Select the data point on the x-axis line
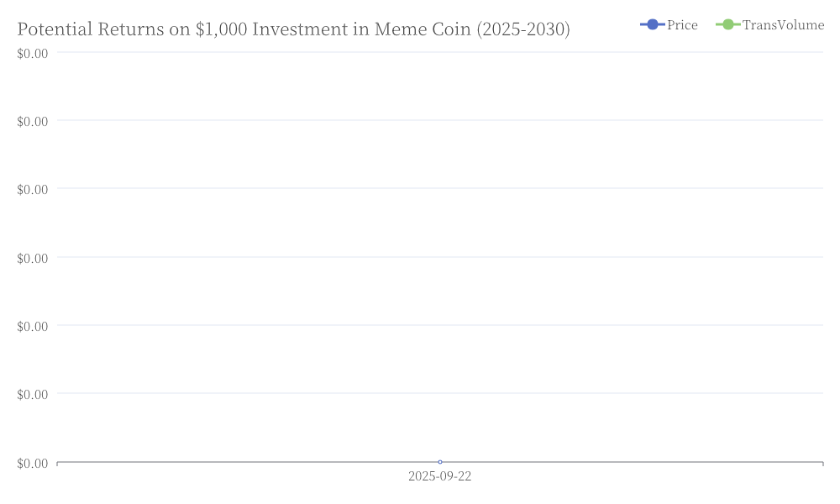 pyautogui.click(x=440, y=462)
